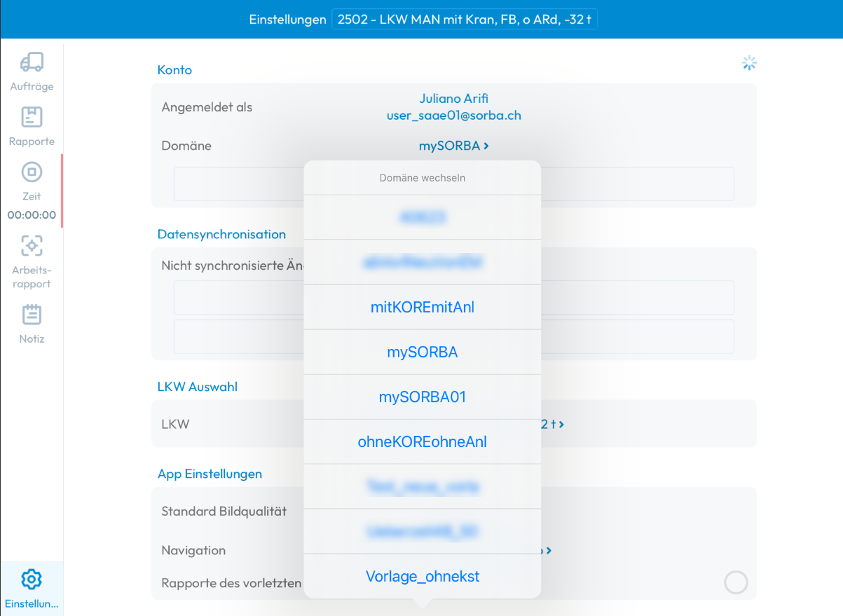Open the Navigation setting chevron
Screen dimensions: 843x616
click(549, 551)
